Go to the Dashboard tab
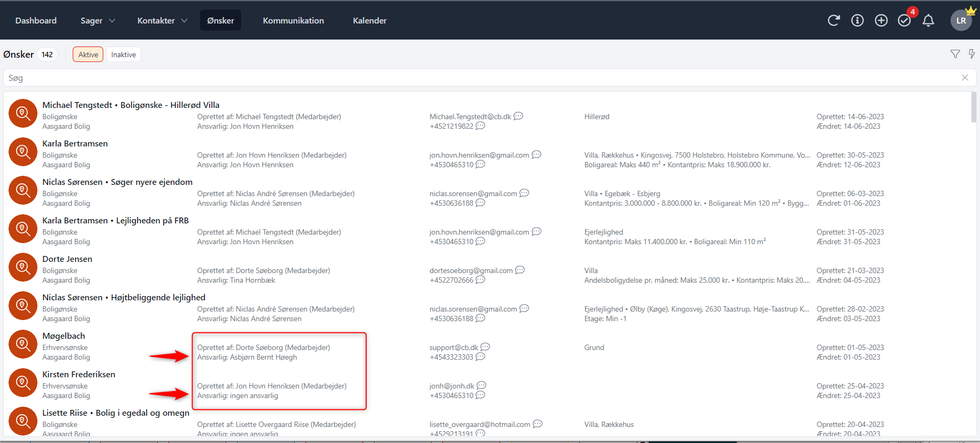Screen dimensions: 980x443 [36, 20]
